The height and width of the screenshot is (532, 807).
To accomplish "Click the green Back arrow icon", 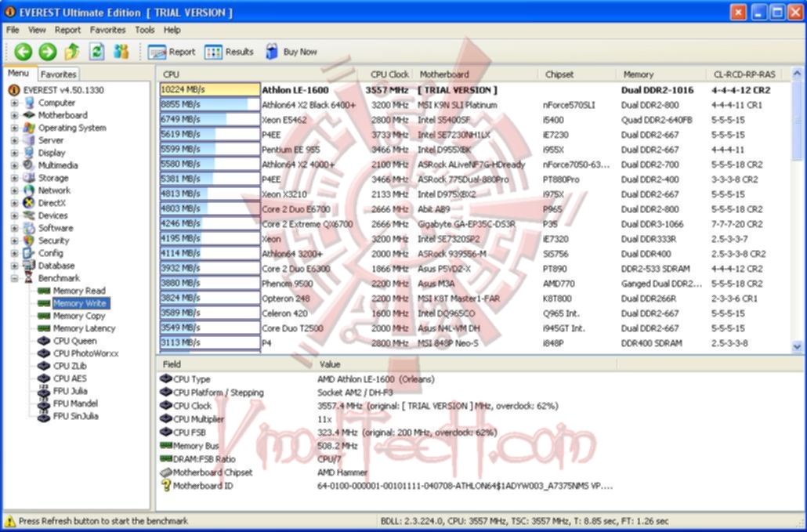I will point(23,52).
